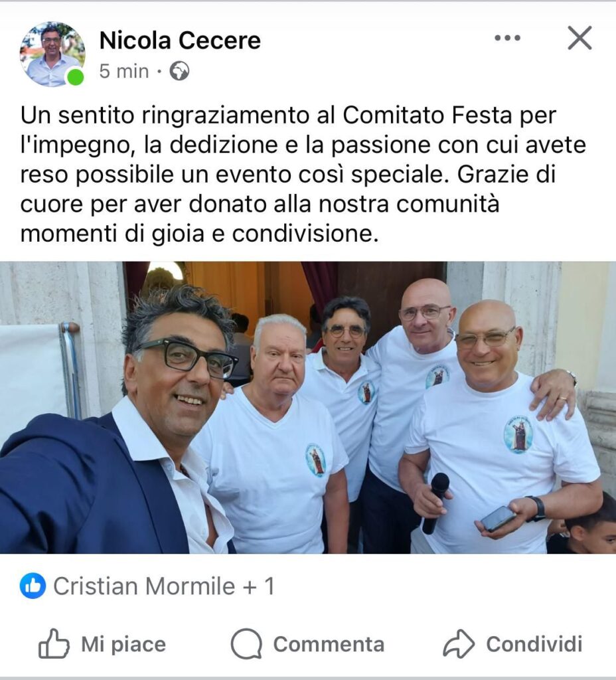Viewport: 616px width, 680px height.
Task: Click the "Condividi" button label
Action: [x=534, y=644]
